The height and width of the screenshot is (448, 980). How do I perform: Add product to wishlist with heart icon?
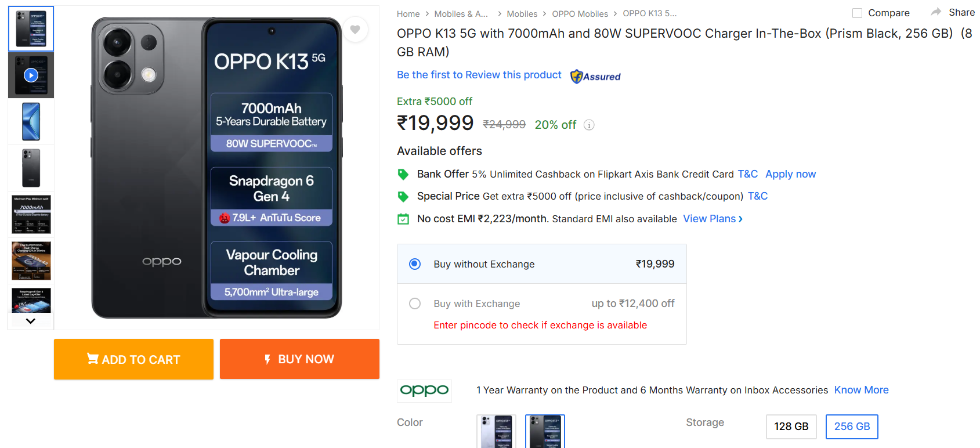pos(355,30)
